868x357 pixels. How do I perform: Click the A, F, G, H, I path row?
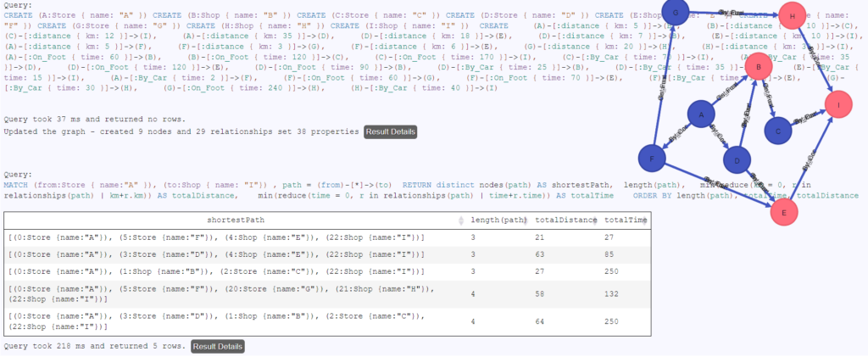[327, 294]
